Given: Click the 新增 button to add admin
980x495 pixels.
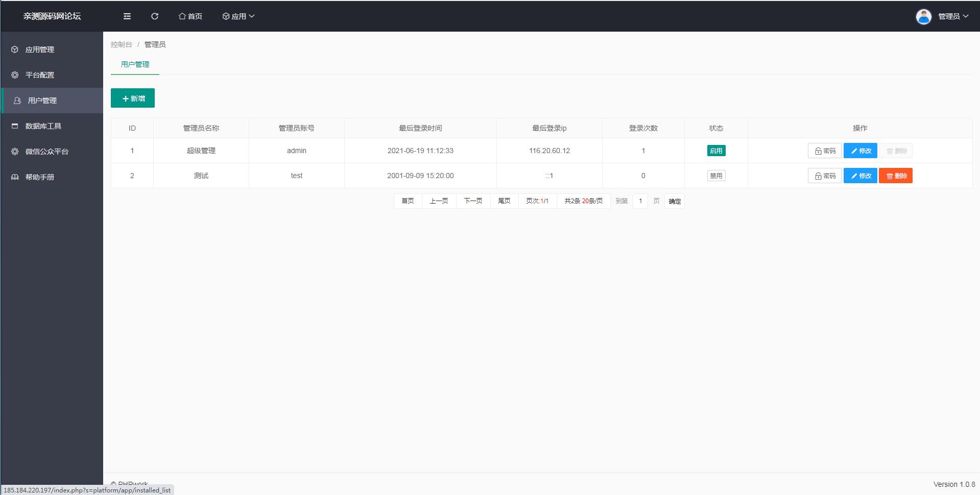Looking at the screenshot, I should [132, 97].
